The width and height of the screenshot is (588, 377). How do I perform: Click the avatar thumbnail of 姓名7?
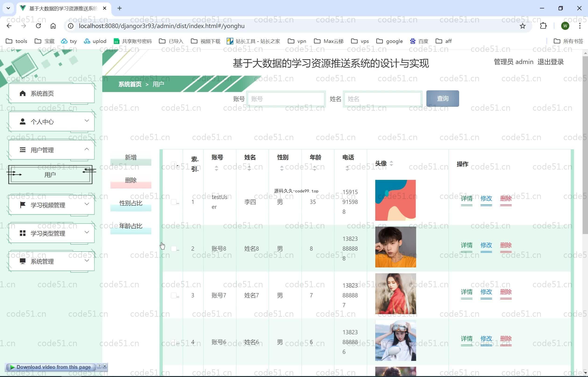395,294
